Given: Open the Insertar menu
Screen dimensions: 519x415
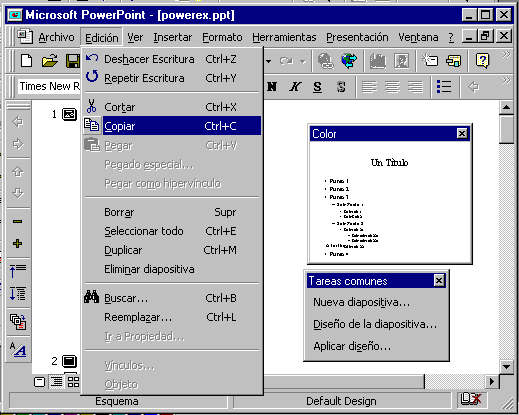Looking at the screenshot, I should (173, 37).
